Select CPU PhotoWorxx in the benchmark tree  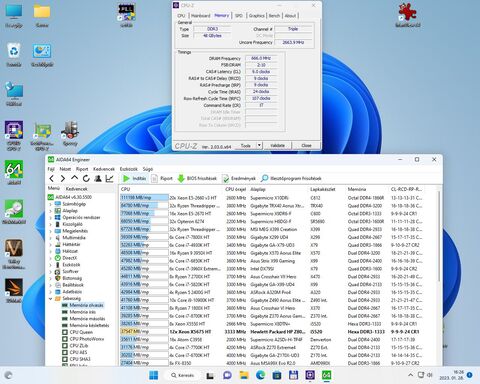click(87, 339)
